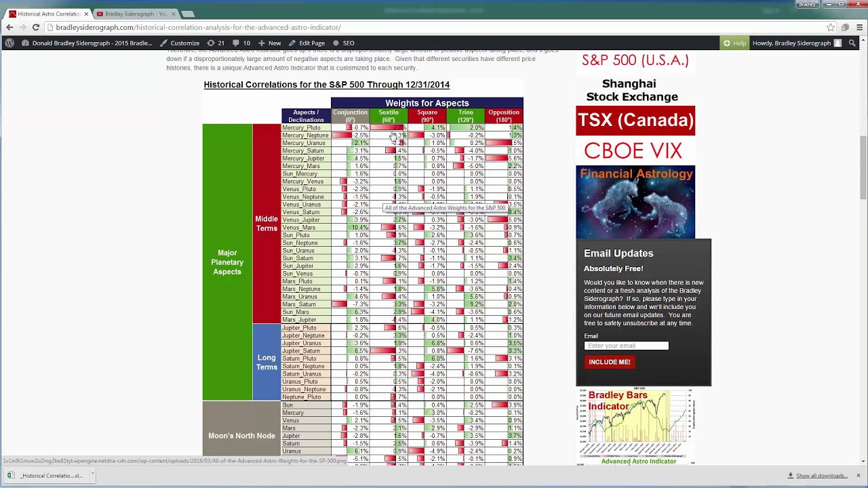Click the Sextile (60°) column header
The image size is (868, 488).
[389, 116]
